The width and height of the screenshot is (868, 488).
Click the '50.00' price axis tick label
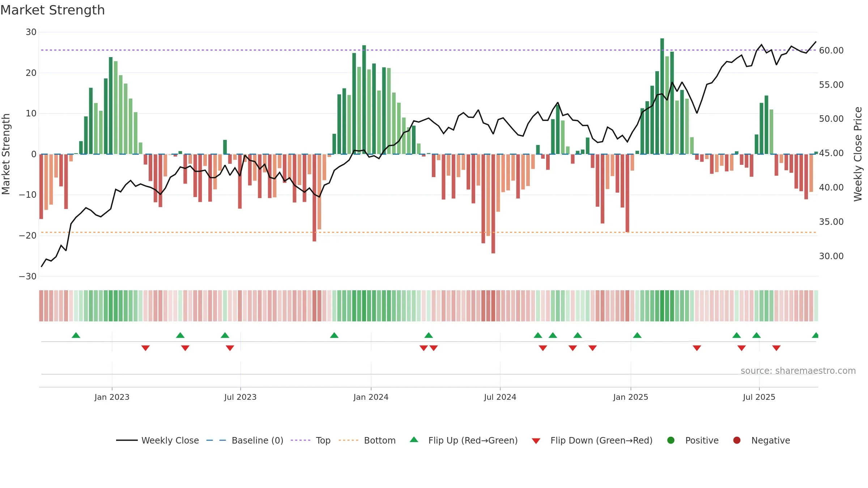coord(831,119)
